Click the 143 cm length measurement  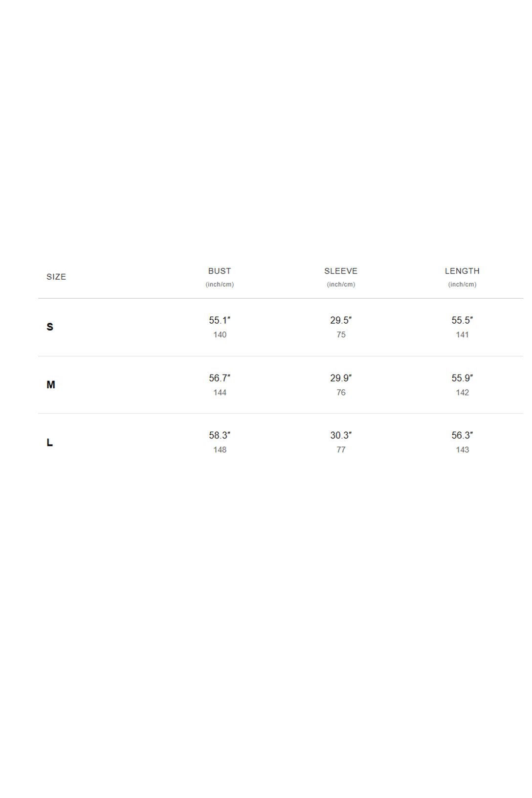coord(463,450)
